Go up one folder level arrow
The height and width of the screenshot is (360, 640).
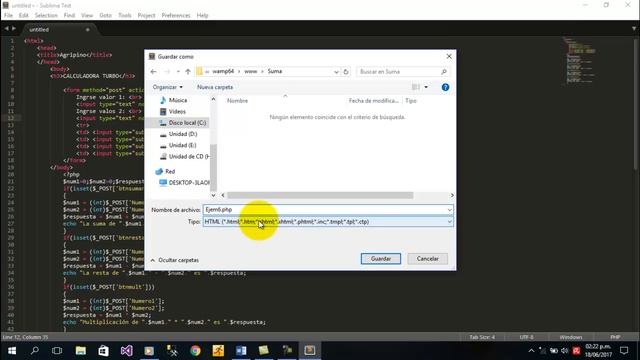(188, 71)
